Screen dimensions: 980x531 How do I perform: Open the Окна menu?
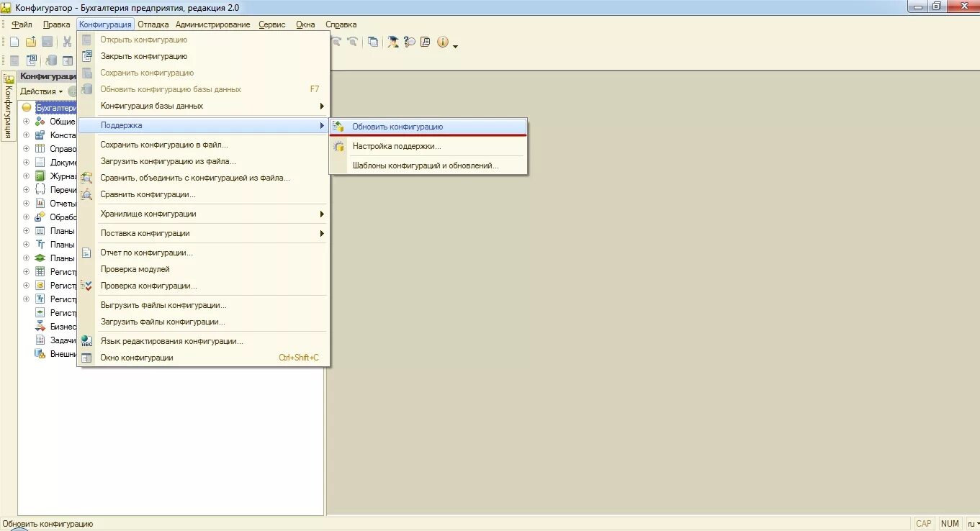(305, 24)
